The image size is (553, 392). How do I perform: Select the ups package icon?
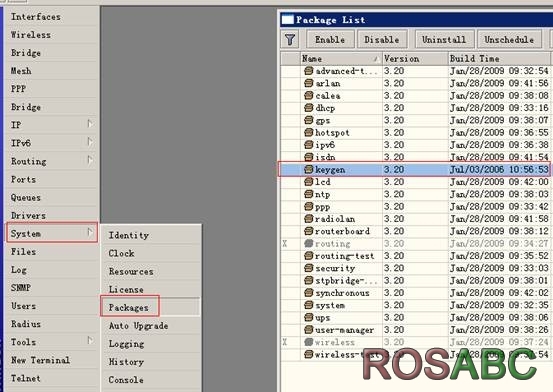coord(309,318)
